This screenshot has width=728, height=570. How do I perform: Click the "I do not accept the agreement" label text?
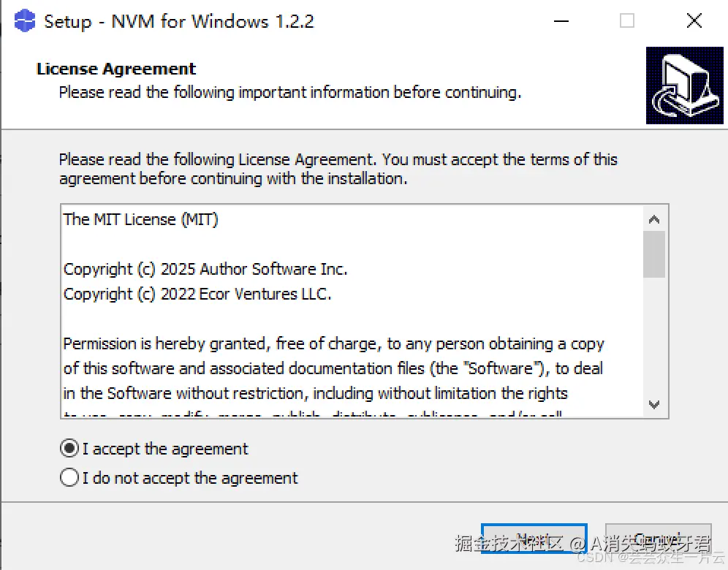pos(190,478)
